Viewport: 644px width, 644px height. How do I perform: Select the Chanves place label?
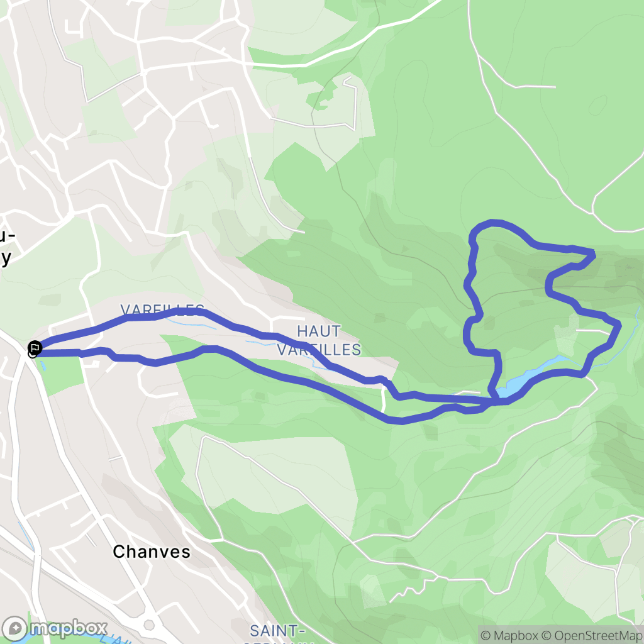(x=152, y=552)
